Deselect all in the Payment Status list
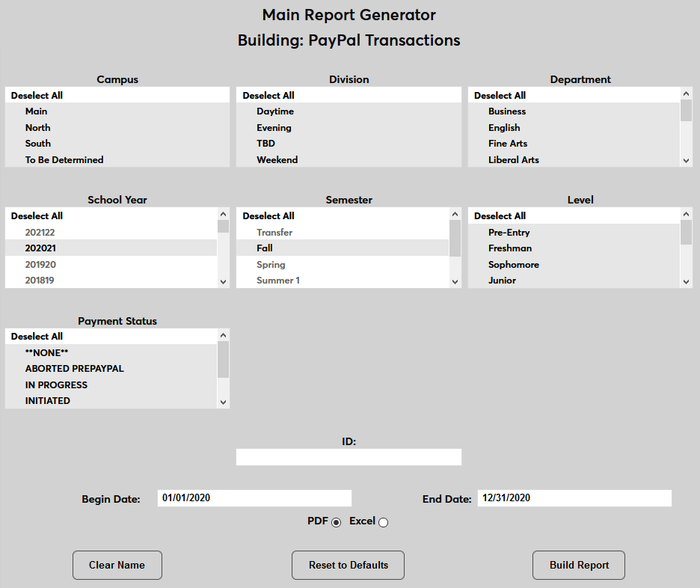Image resolution: width=700 pixels, height=588 pixels. point(111,336)
